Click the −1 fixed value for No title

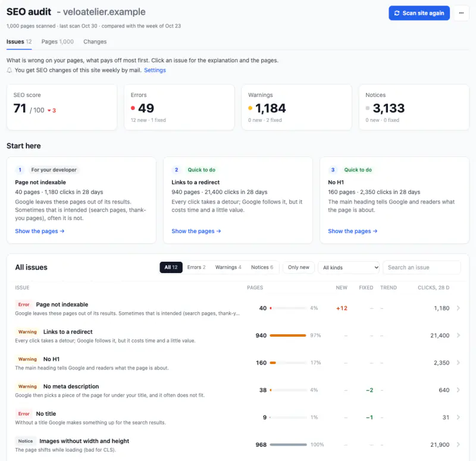point(369,418)
